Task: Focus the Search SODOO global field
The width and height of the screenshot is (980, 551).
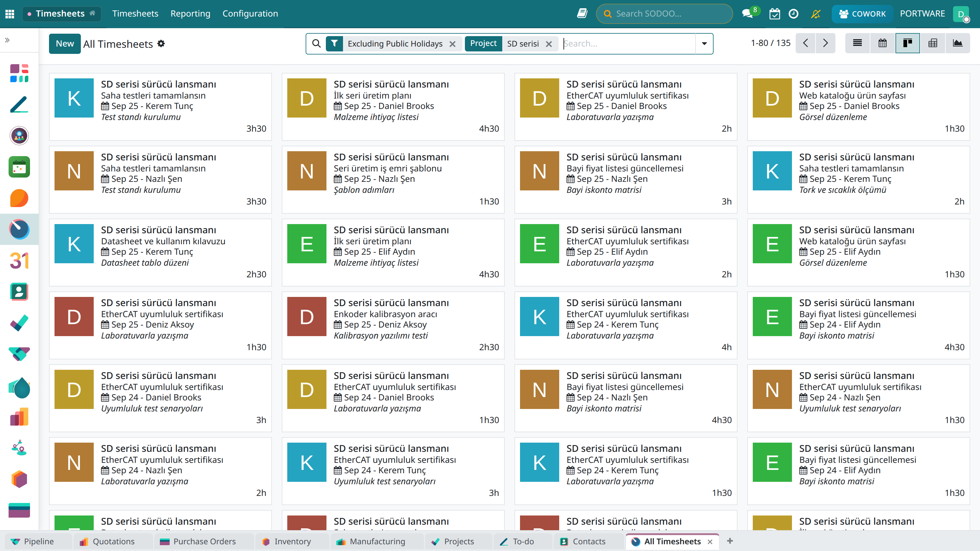Action: pos(664,14)
